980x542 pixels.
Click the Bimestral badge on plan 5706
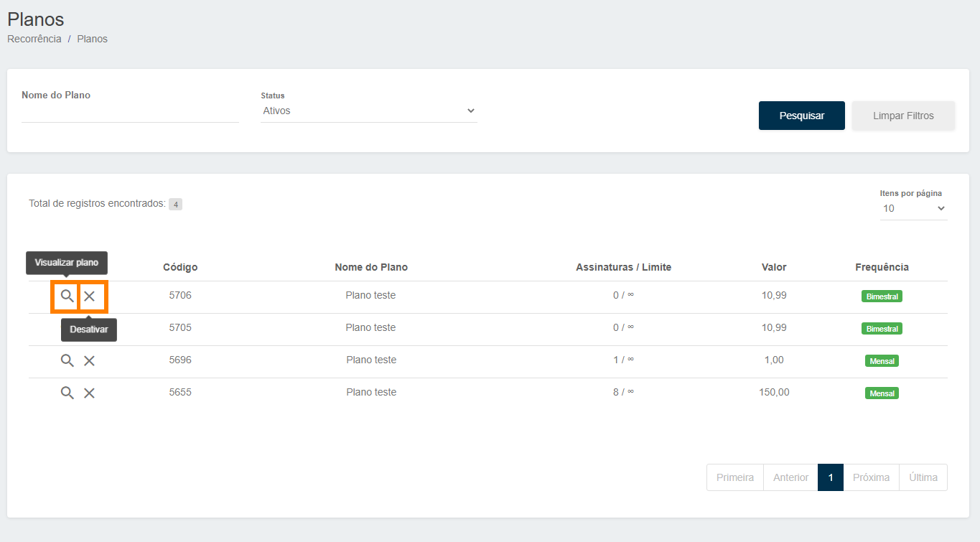pos(882,296)
